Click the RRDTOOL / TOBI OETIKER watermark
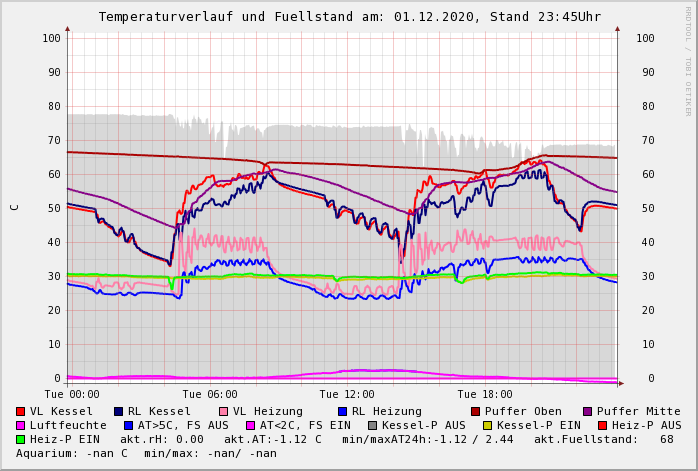The height and width of the screenshot is (471, 698). (687, 60)
